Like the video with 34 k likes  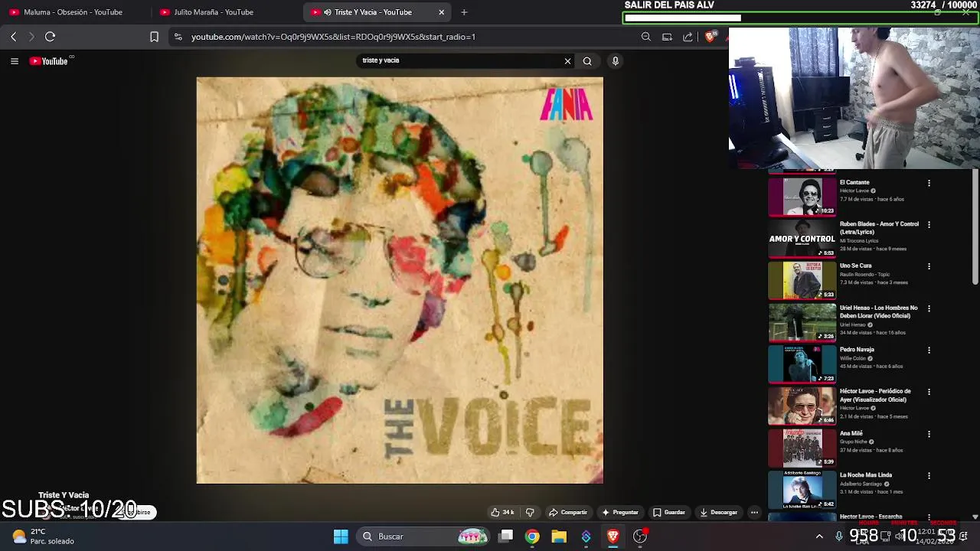click(x=502, y=513)
